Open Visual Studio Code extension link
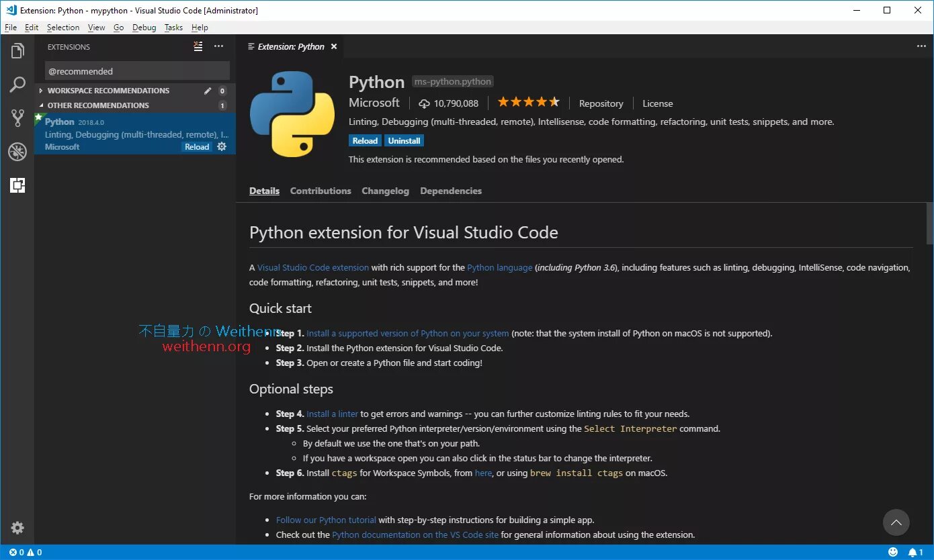Image resolution: width=934 pixels, height=560 pixels. tap(313, 267)
